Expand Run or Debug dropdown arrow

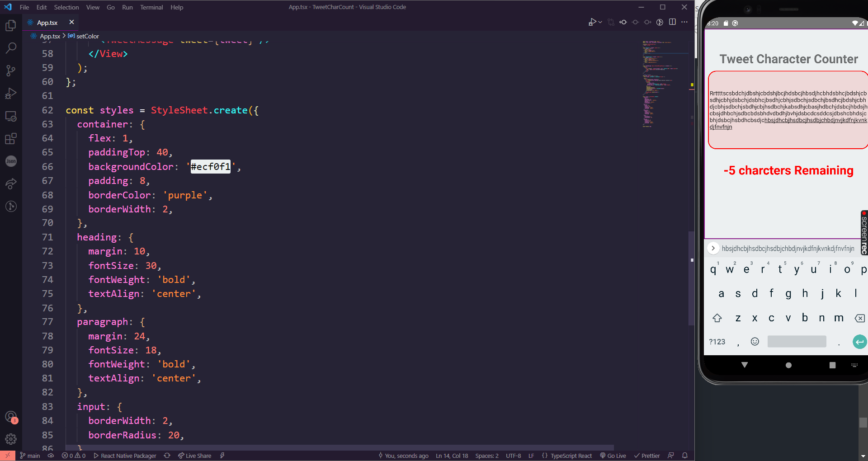tap(600, 22)
